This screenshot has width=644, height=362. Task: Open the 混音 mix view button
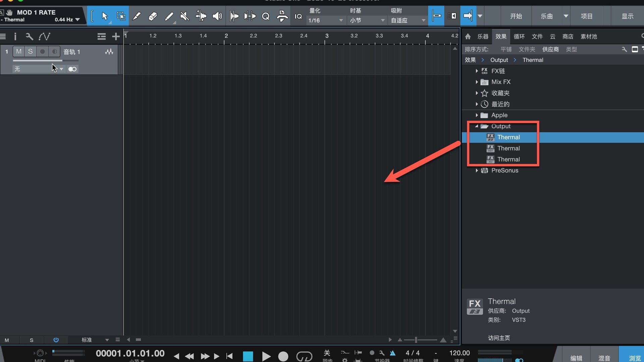click(x=604, y=358)
